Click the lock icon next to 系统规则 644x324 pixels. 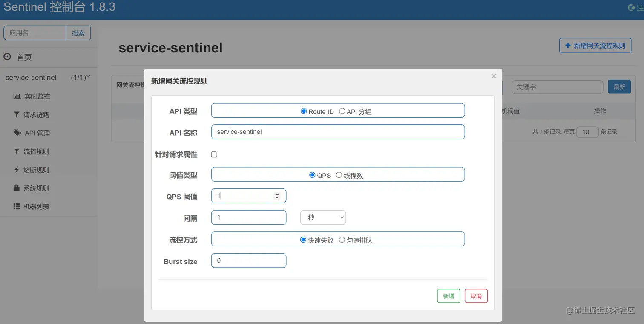coord(17,188)
